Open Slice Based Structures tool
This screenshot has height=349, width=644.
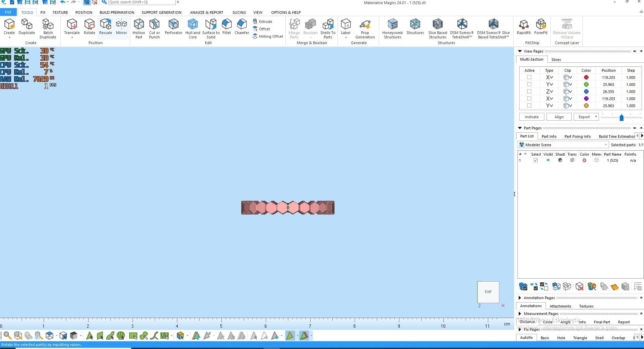point(437,29)
